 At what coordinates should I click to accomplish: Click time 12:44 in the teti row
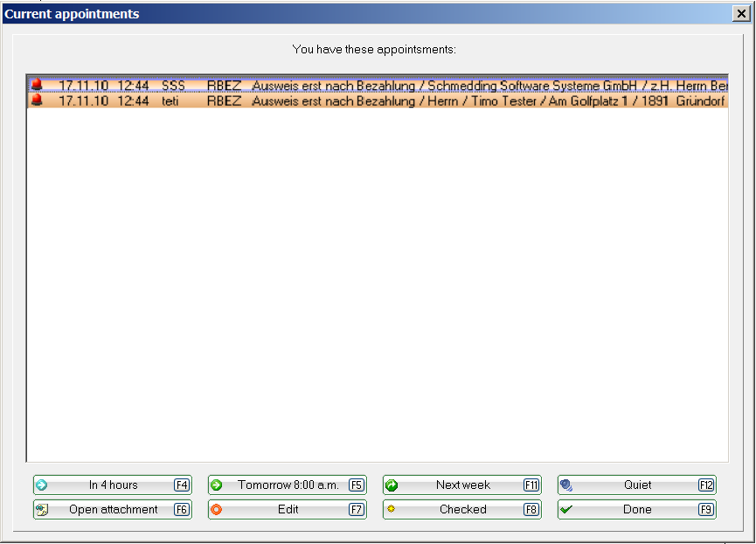[x=133, y=101]
